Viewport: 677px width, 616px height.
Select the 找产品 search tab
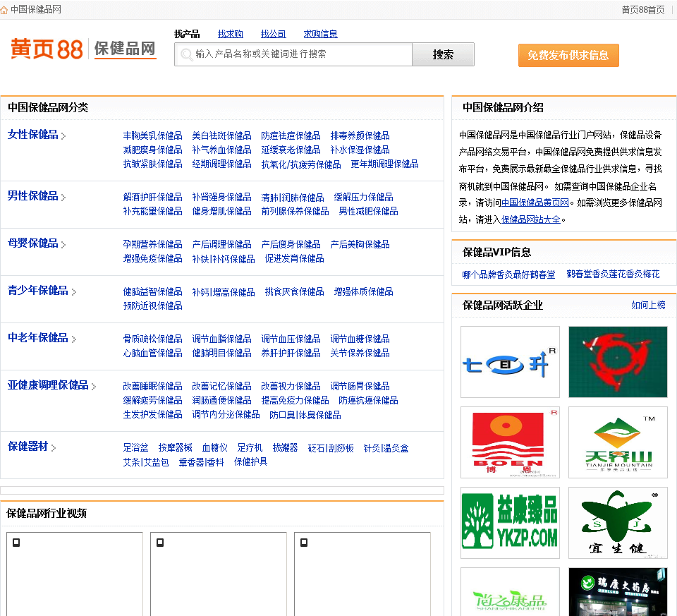(187, 34)
